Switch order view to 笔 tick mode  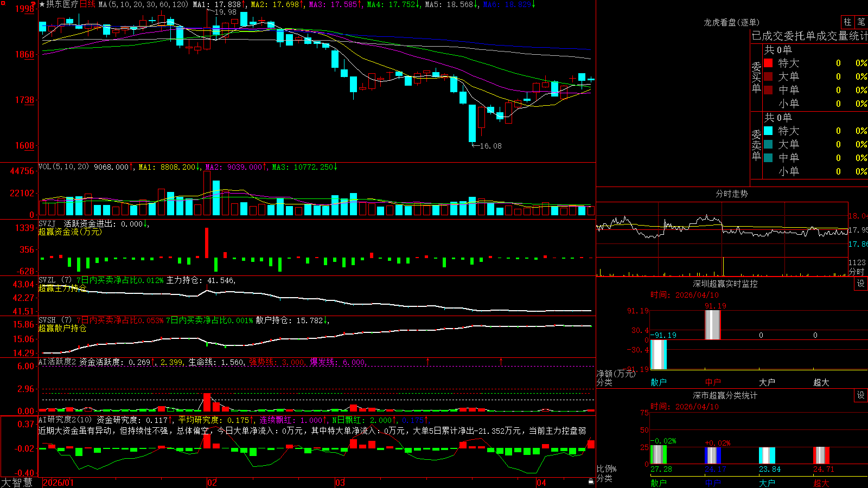861,22
